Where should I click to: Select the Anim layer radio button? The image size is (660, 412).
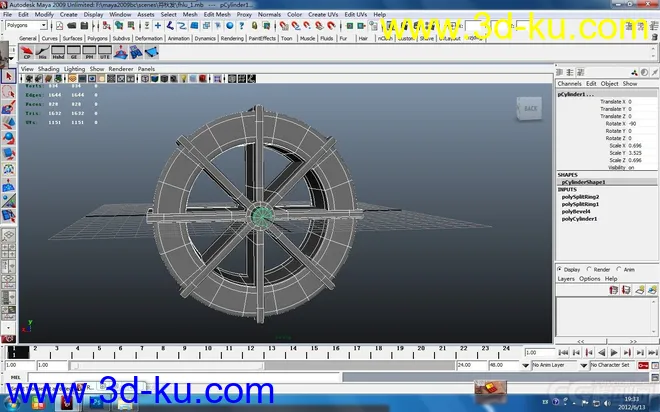[619, 269]
